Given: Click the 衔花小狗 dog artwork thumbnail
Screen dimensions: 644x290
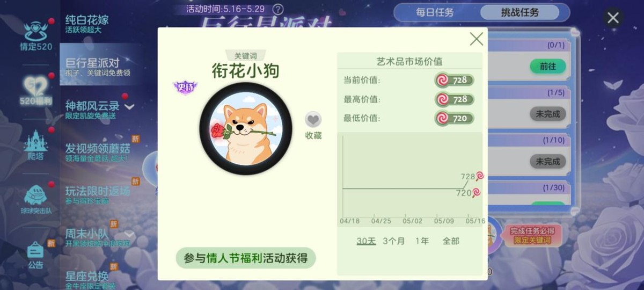Looking at the screenshot, I should [x=246, y=129].
